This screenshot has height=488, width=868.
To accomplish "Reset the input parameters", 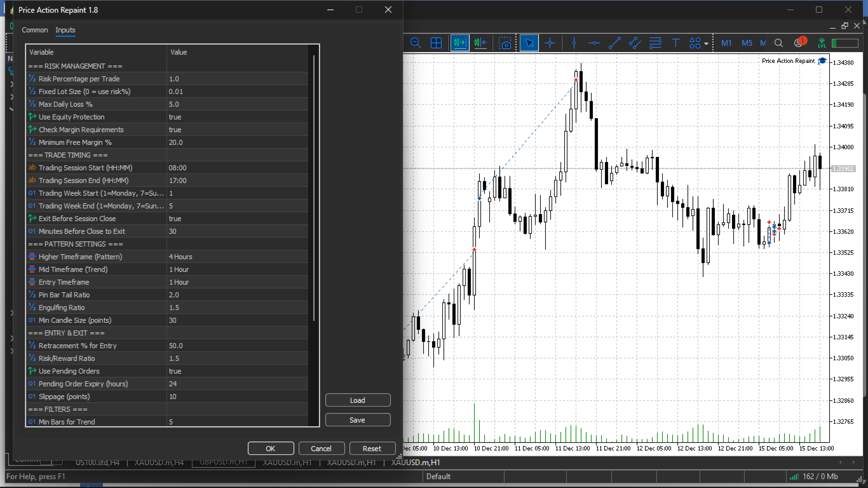I will tap(372, 449).
